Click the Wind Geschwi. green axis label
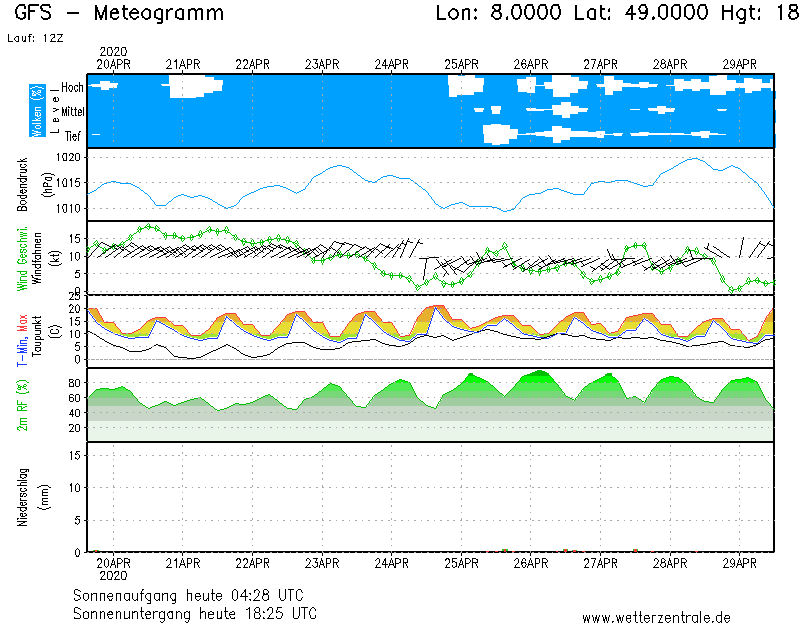The image size is (800, 625). click(22, 259)
